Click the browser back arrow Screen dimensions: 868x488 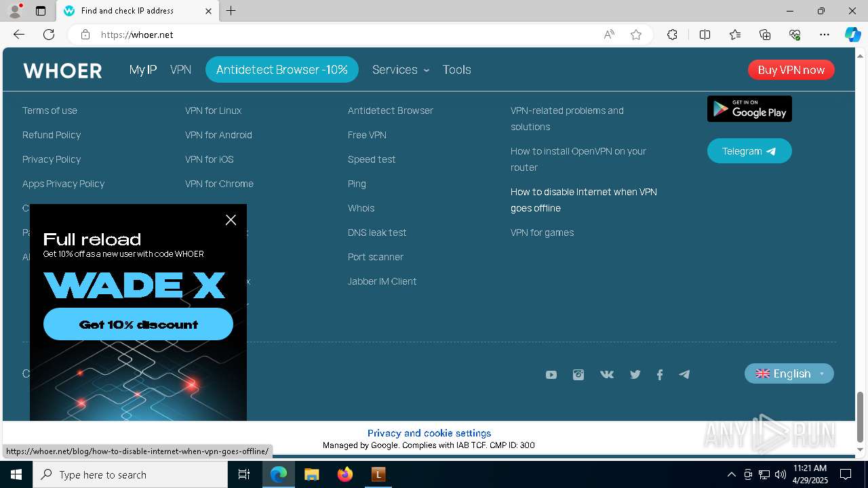point(19,35)
